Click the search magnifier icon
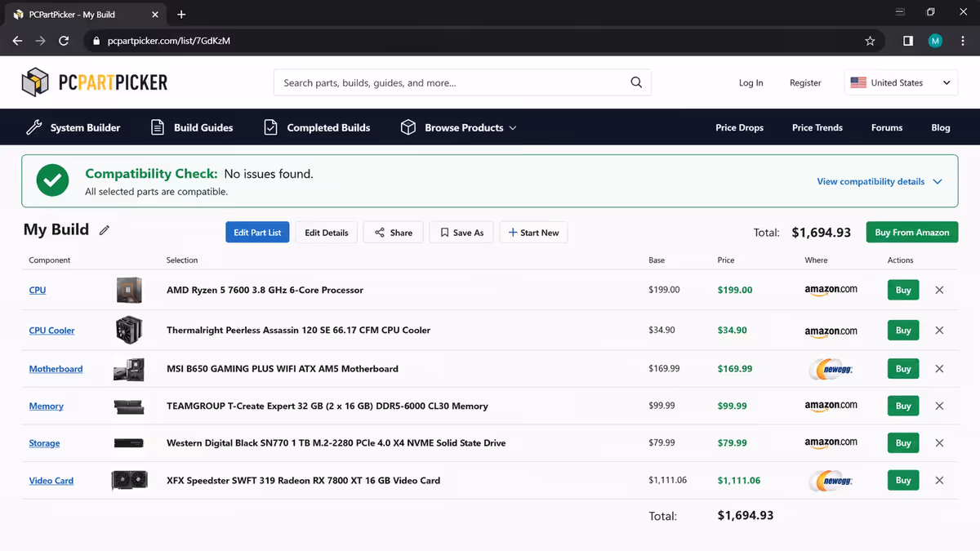 point(636,82)
